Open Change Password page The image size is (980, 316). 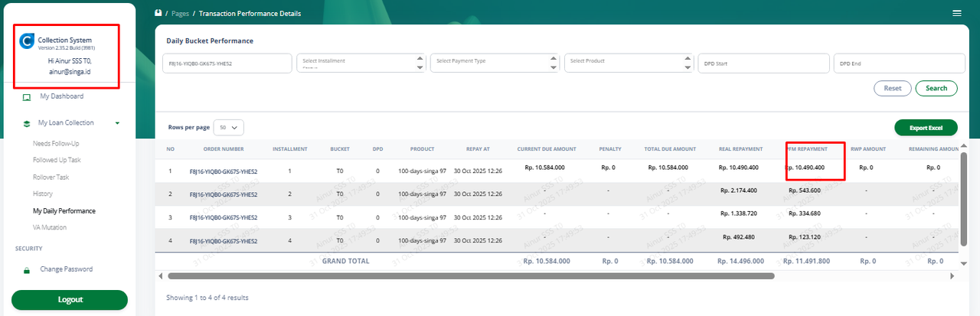67,269
